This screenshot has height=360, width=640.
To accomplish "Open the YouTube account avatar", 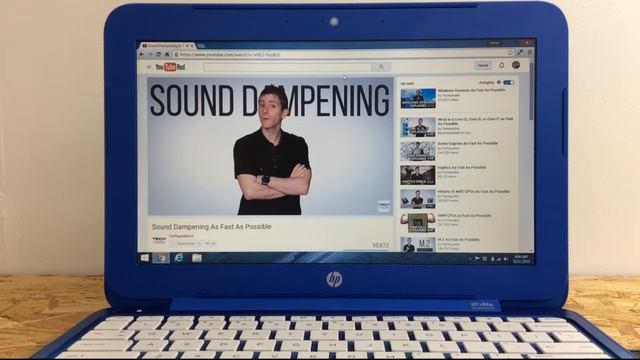I will [516, 64].
